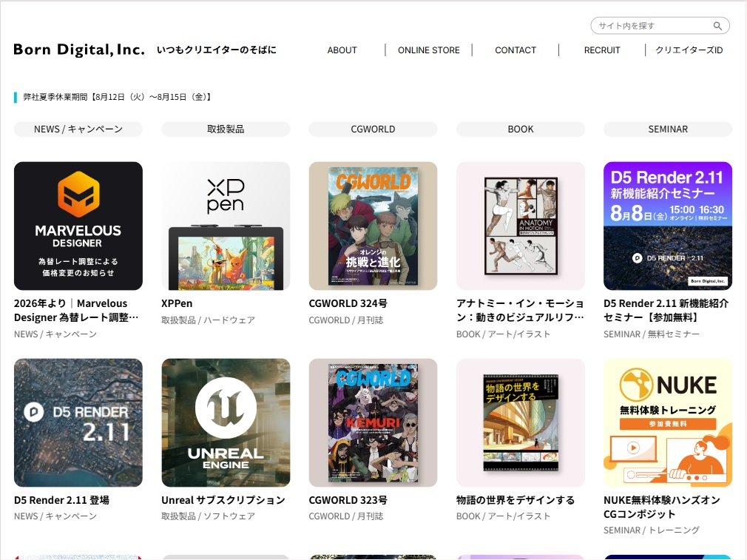Click CGWORLD / 月刊誌 tag under CGWORLD 324号
The image size is (747, 560).
346,320
